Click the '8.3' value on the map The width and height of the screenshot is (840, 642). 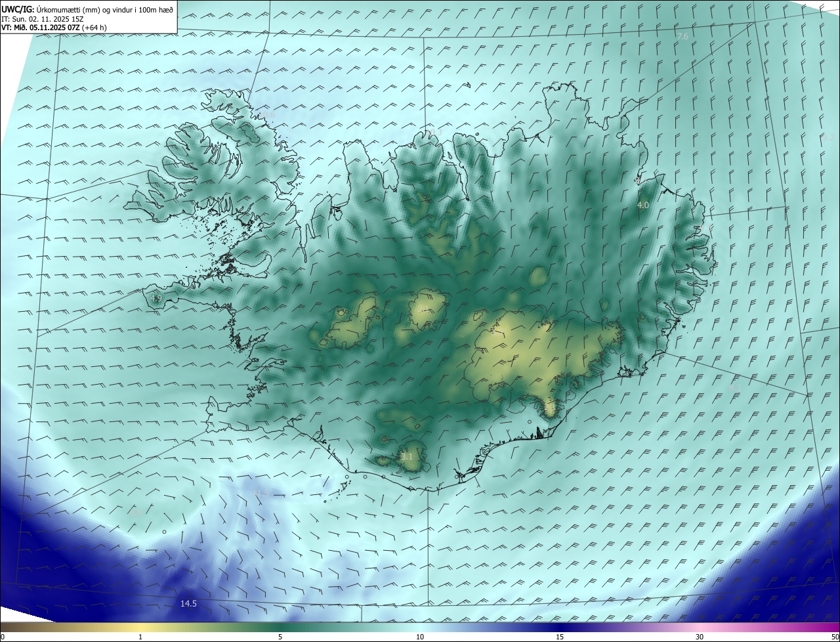pyautogui.click(x=735, y=387)
